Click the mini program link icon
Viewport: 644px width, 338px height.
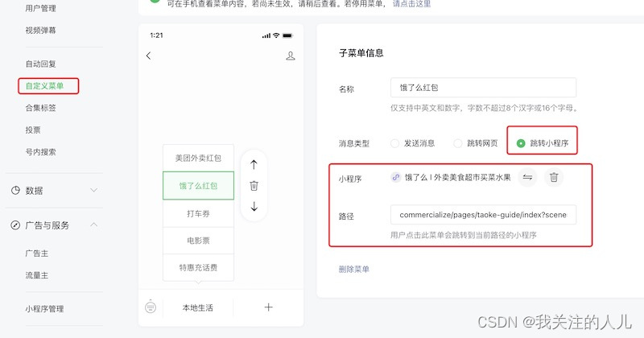click(395, 177)
